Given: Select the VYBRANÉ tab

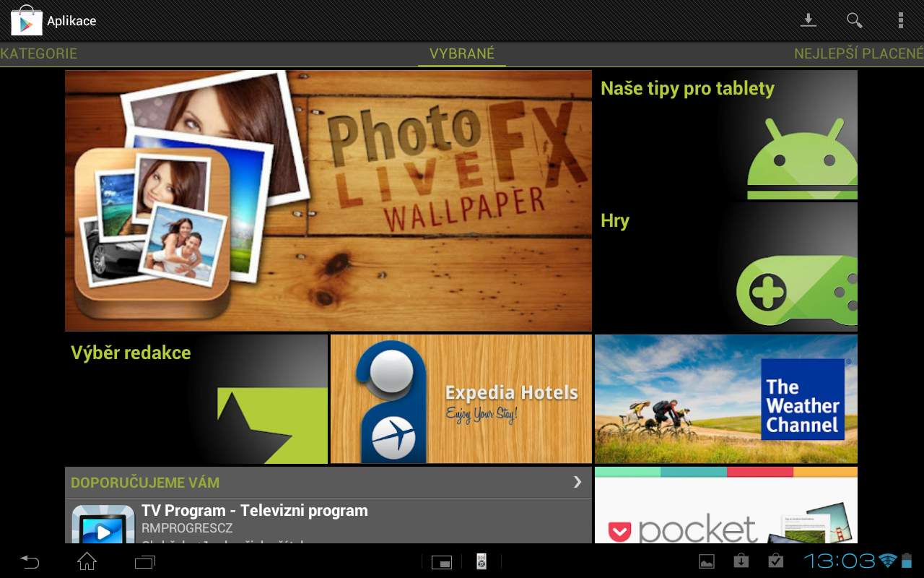Looking at the screenshot, I should click(x=462, y=53).
